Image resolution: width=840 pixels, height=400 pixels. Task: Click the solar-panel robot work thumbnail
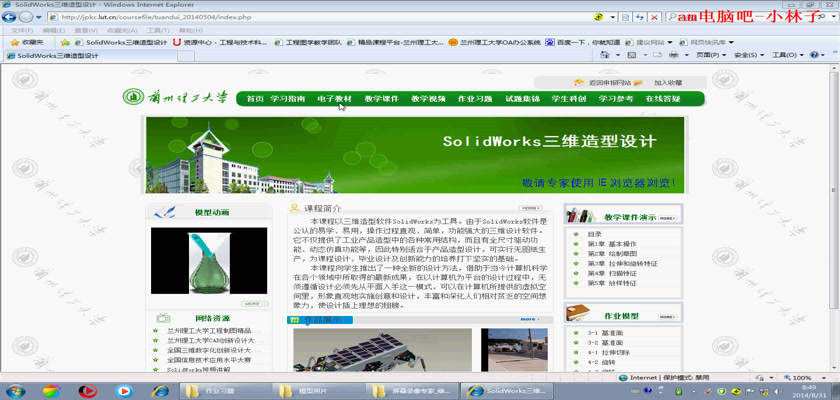pyautogui.click(x=382, y=350)
